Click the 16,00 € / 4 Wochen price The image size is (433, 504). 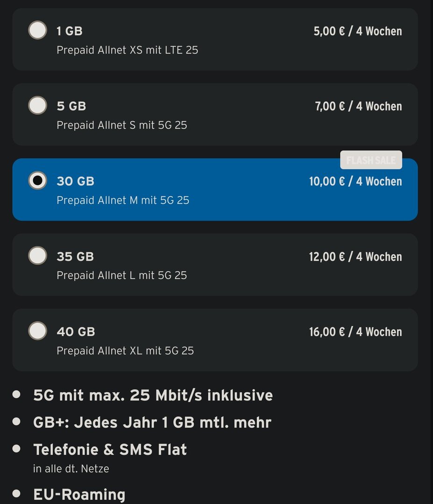click(x=355, y=332)
